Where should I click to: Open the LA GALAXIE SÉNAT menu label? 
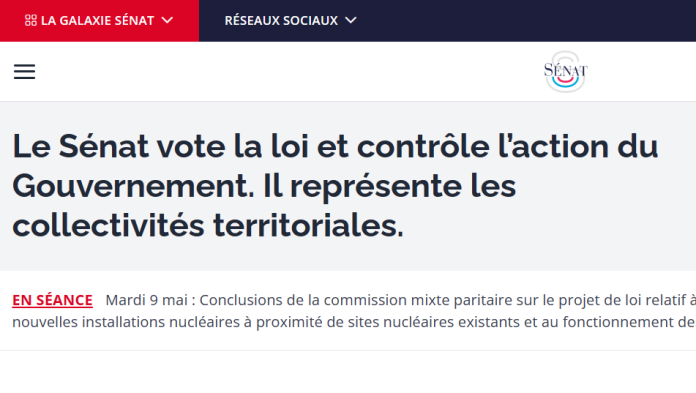[97, 20]
